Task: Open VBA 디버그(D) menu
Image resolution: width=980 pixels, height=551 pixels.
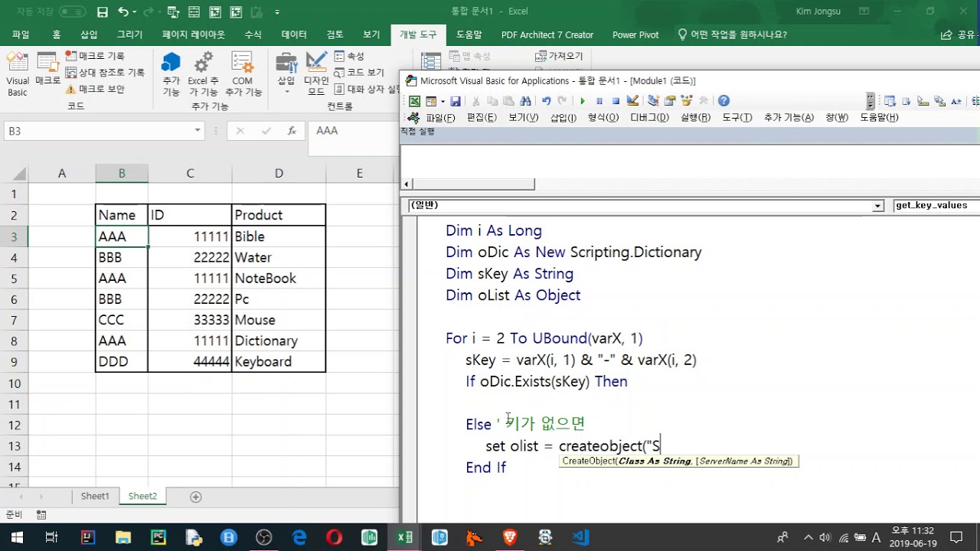Action: point(649,118)
